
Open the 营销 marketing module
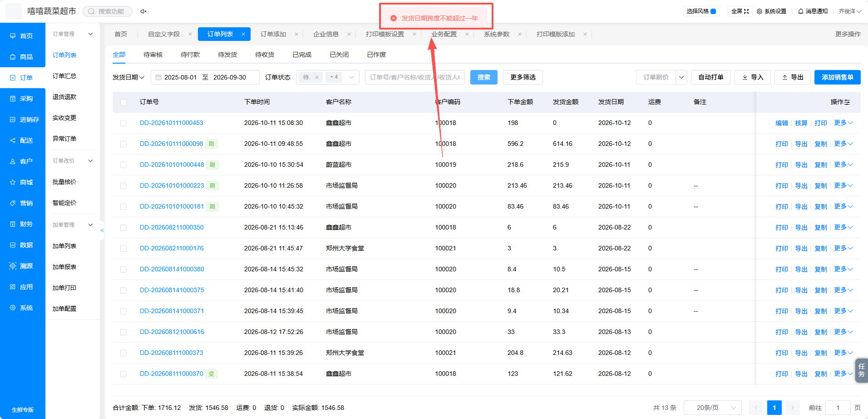click(23, 203)
